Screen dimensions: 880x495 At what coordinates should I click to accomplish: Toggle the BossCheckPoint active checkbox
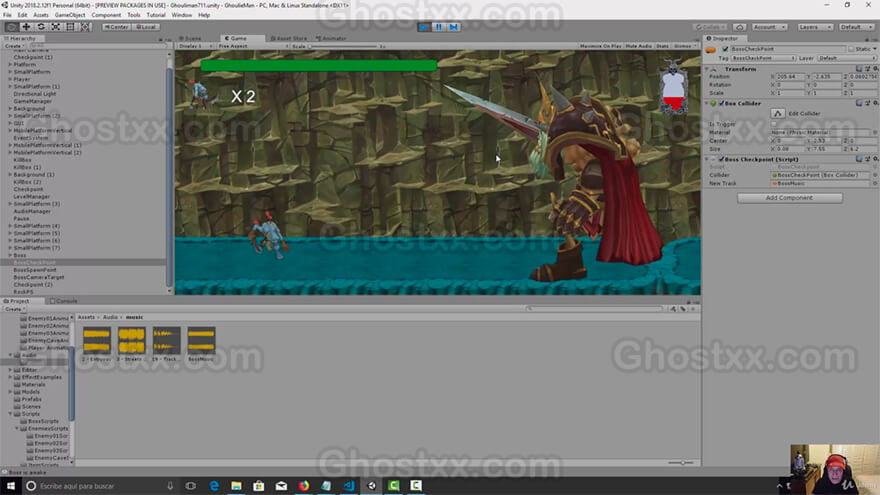click(725, 49)
